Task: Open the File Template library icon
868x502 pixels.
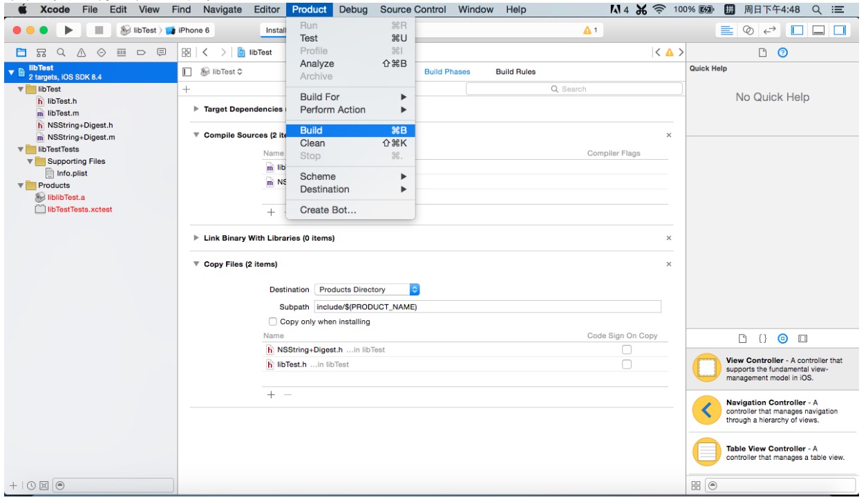Action: coord(743,339)
